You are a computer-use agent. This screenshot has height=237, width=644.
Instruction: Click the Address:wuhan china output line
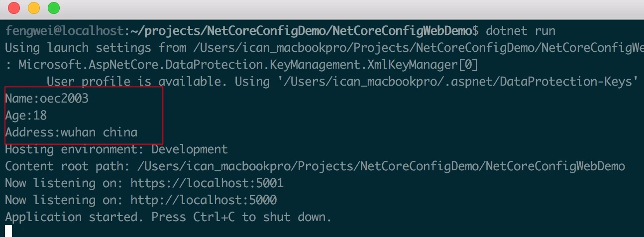[x=71, y=132]
